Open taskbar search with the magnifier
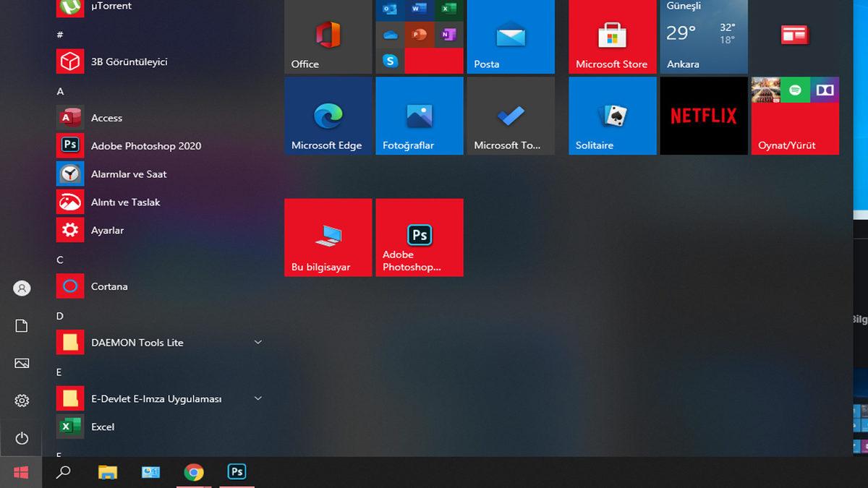The height and width of the screenshot is (488, 868). 63,471
